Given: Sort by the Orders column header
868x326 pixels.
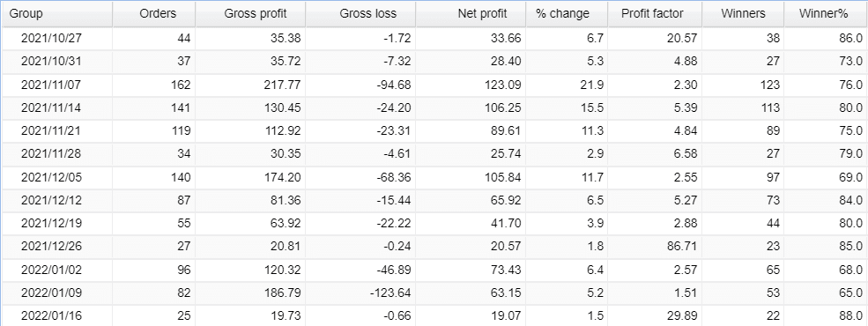Looking at the screenshot, I should point(154,14).
